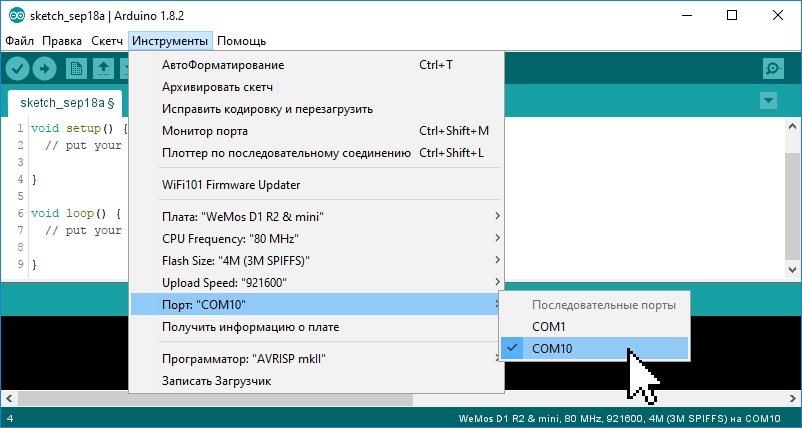This screenshot has width=802, height=428.
Task: Close the Инструменты menu from menu bar
Action: (x=170, y=41)
